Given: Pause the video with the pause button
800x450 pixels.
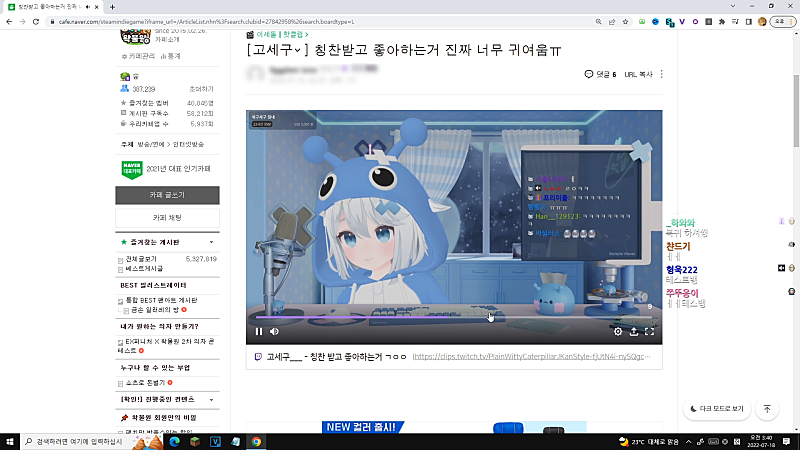Looking at the screenshot, I should [x=259, y=332].
